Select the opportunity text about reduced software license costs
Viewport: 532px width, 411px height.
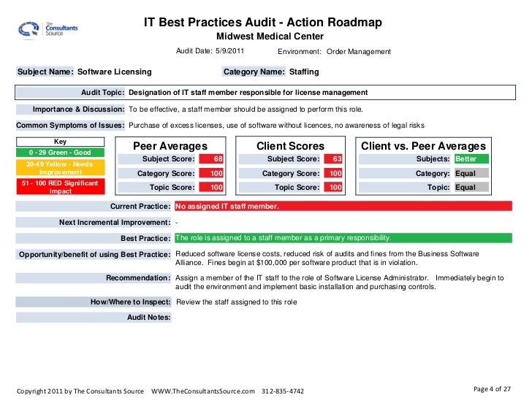pyautogui.click(x=327, y=258)
